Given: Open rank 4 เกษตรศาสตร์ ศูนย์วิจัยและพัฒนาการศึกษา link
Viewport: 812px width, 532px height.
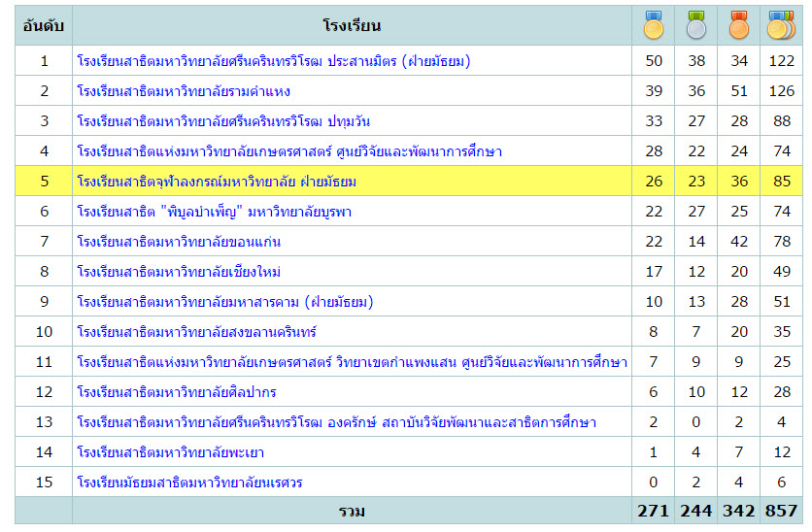Looking at the screenshot, I should 289,151.
